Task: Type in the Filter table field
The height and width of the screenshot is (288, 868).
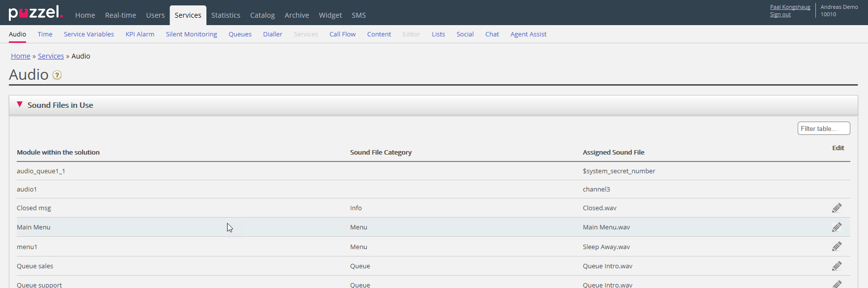Action: pos(823,128)
